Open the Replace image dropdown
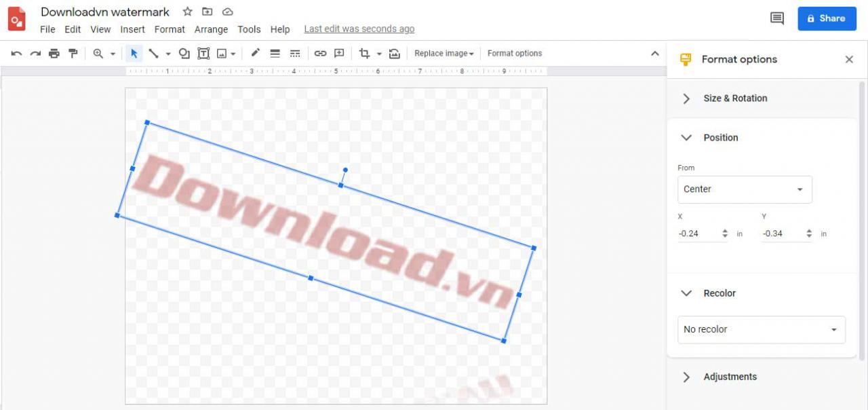This screenshot has width=868, height=410. tap(444, 54)
